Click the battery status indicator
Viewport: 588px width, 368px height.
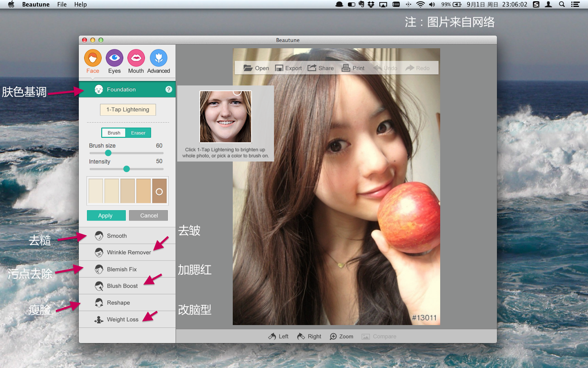click(451, 4)
